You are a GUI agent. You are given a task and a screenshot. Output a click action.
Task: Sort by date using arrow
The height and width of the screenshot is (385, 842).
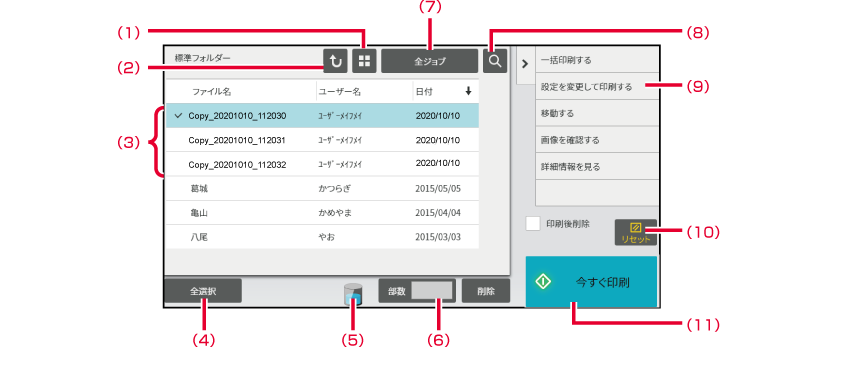pyautogui.click(x=468, y=92)
